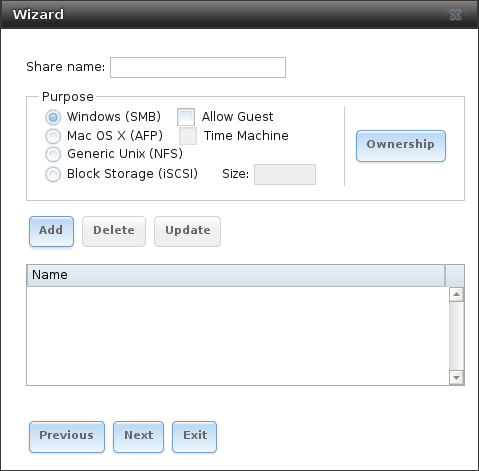The width and height of the screenshot is (479, 471).
Task: Toggle the Time Machine checkbox
Action: (x=188, y=136)
